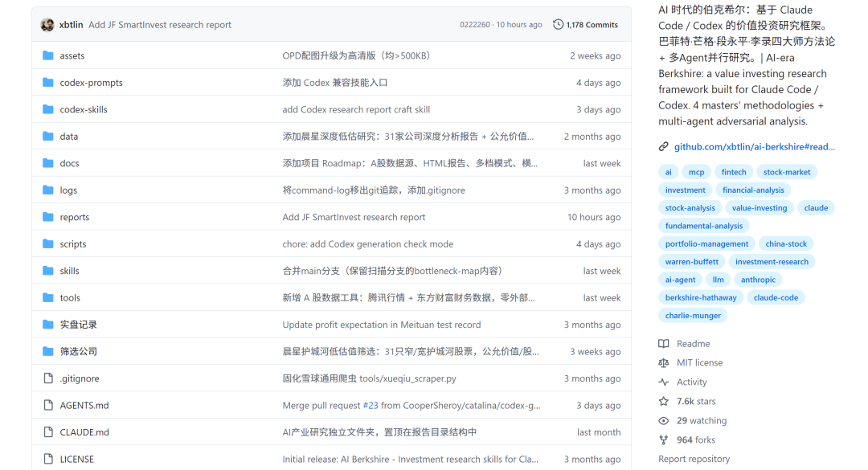Open the github.com/xbtlin/ai-berkshire readme link
868x470 pixels.
pos(755,147)
